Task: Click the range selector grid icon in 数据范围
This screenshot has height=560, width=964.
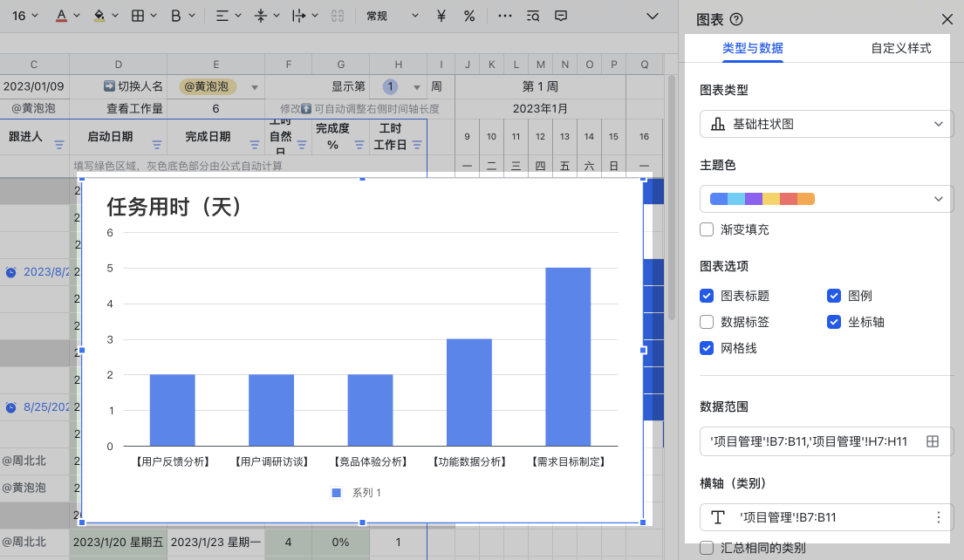Action: coord(932,441)
